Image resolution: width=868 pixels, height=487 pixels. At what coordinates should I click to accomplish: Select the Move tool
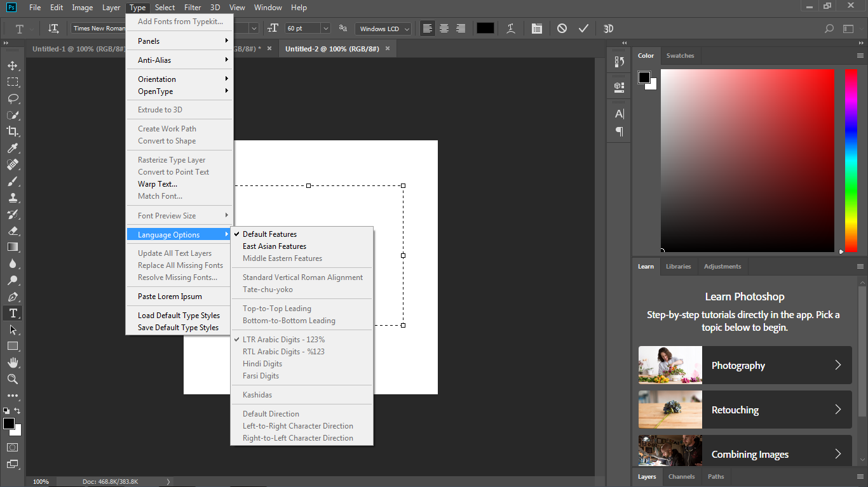[13, 65]
